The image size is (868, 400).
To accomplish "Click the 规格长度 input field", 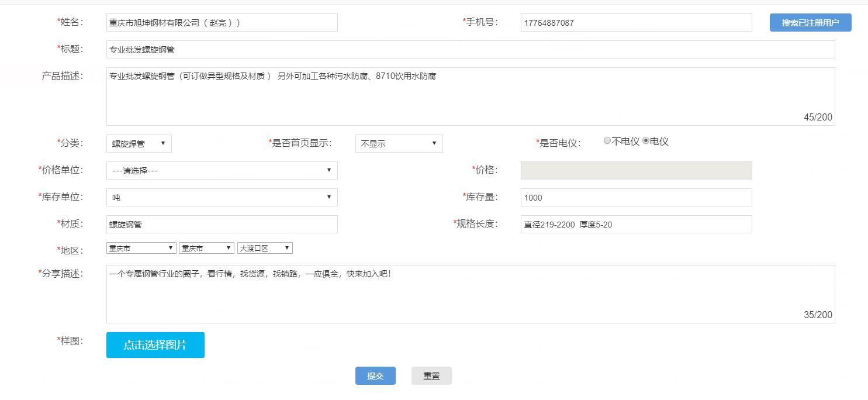I will click(636, 224).
